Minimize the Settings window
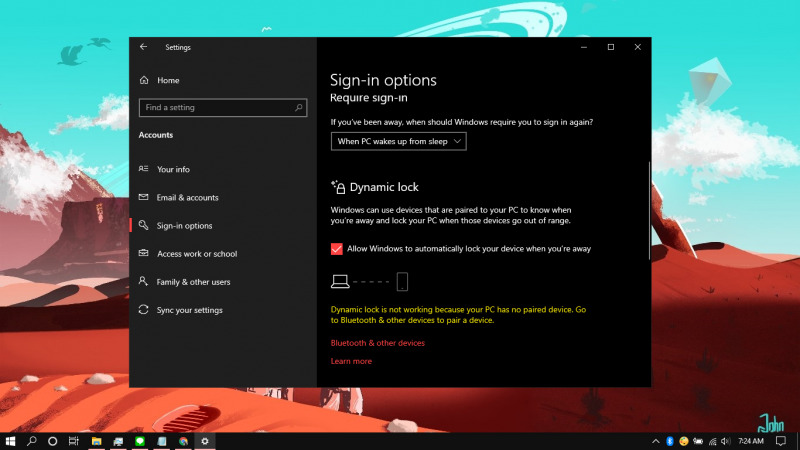Viewport: 800px width, 450px height. 584,47
